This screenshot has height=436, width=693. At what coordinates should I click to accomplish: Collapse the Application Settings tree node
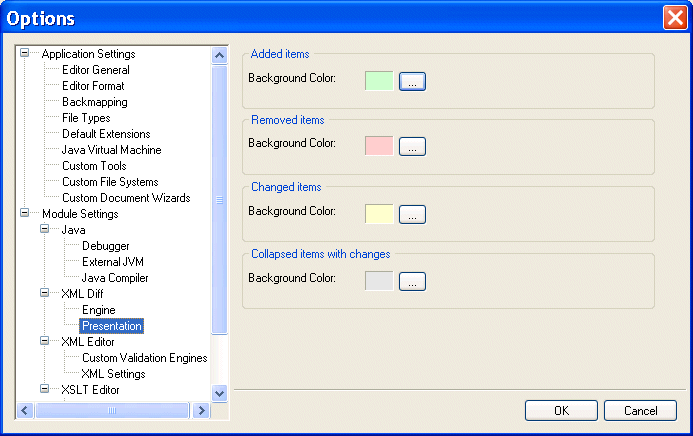point(25,54)
